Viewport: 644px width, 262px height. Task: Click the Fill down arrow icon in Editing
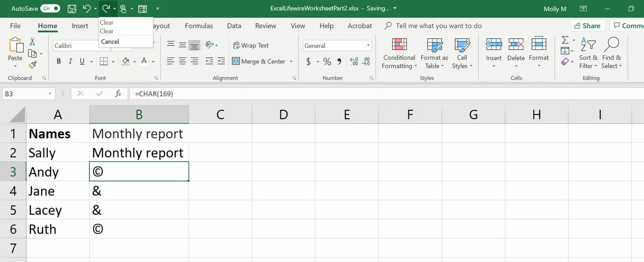(x=565, y=51)
